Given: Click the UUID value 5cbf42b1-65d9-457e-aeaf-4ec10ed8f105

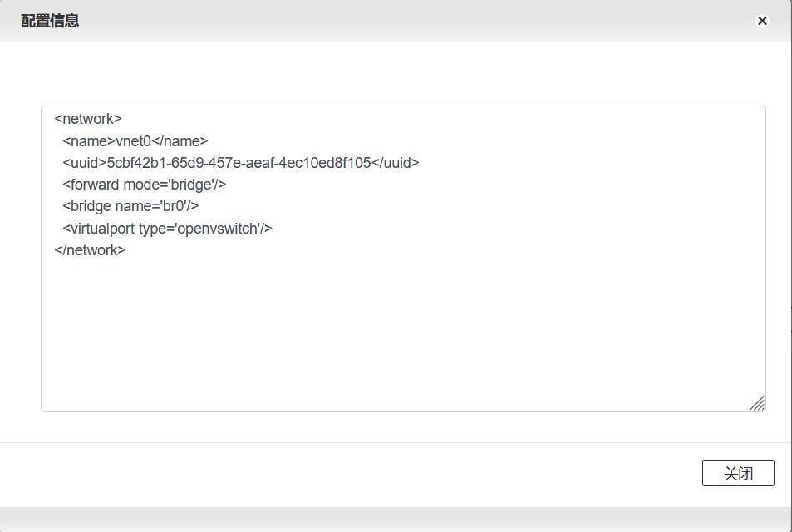Looking at the screenshot, I should (239, 163).
